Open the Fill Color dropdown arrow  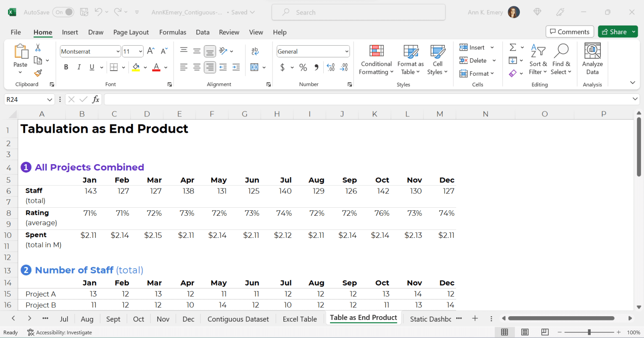point(145,67)
